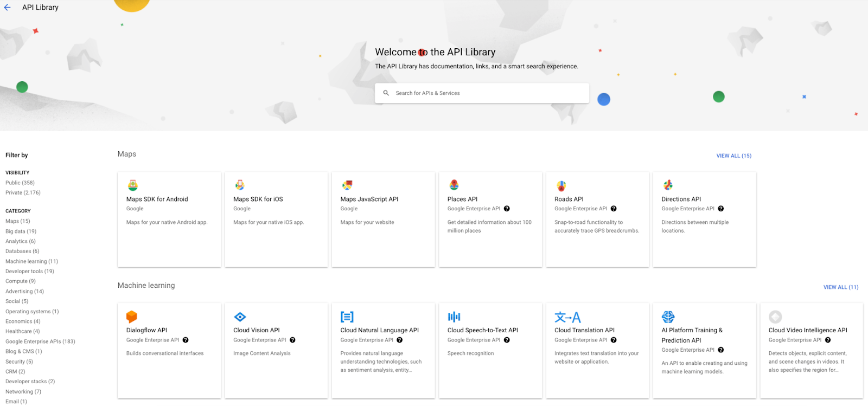Click the Cloud Translation API icon
868x406 pixels.
tap(567, 317)
